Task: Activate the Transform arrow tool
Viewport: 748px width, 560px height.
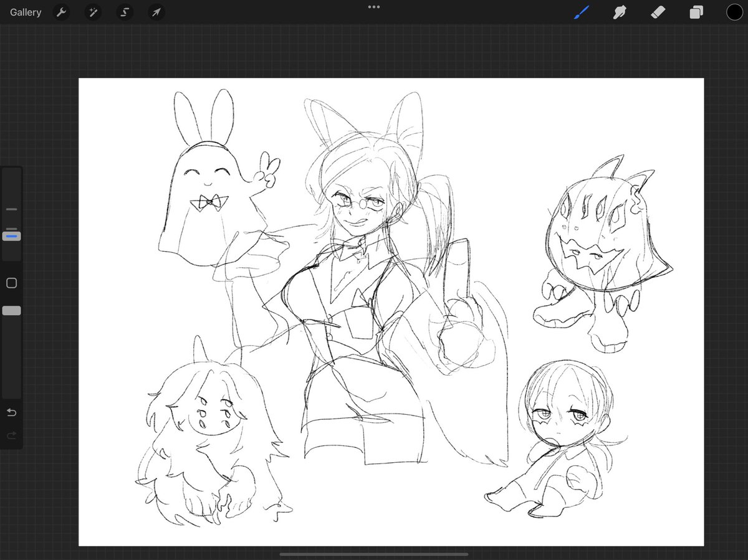Action: 156,12
